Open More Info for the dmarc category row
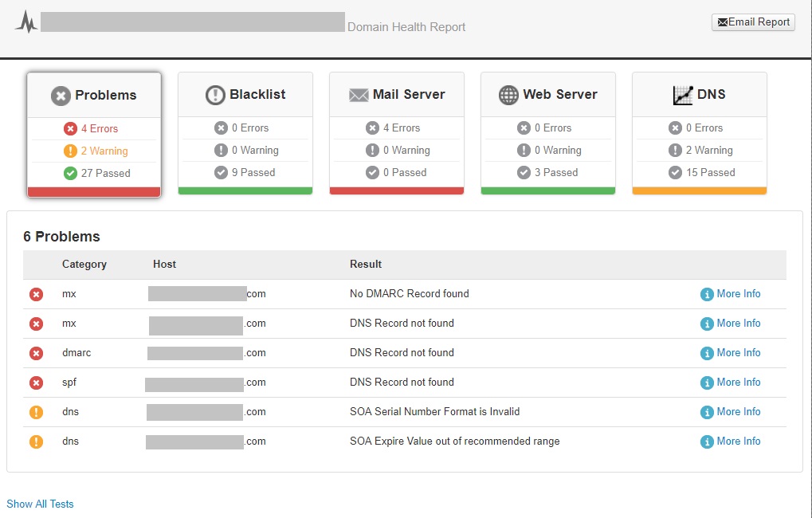The width and height of the screenshot is (812, 518). pyautogui.click(x=738, y=353)
